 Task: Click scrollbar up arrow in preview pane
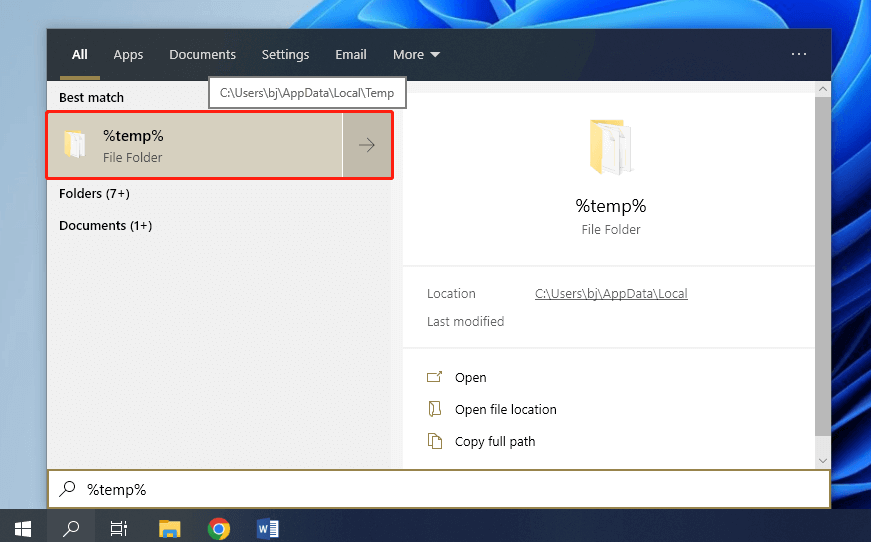tap(823, 89)
